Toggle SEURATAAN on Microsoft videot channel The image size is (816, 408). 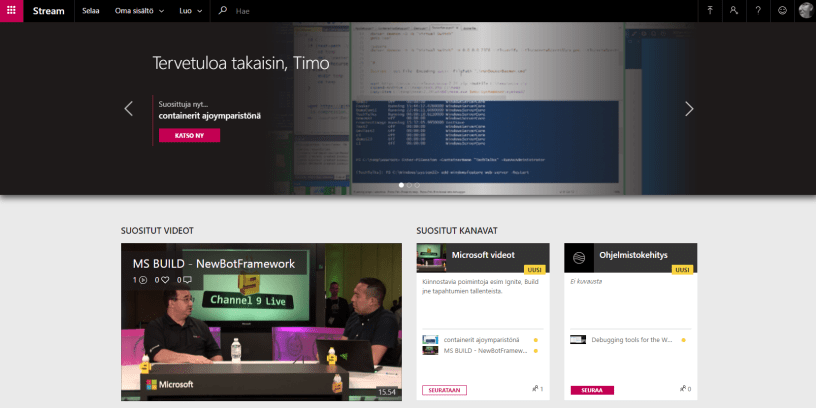445,389
